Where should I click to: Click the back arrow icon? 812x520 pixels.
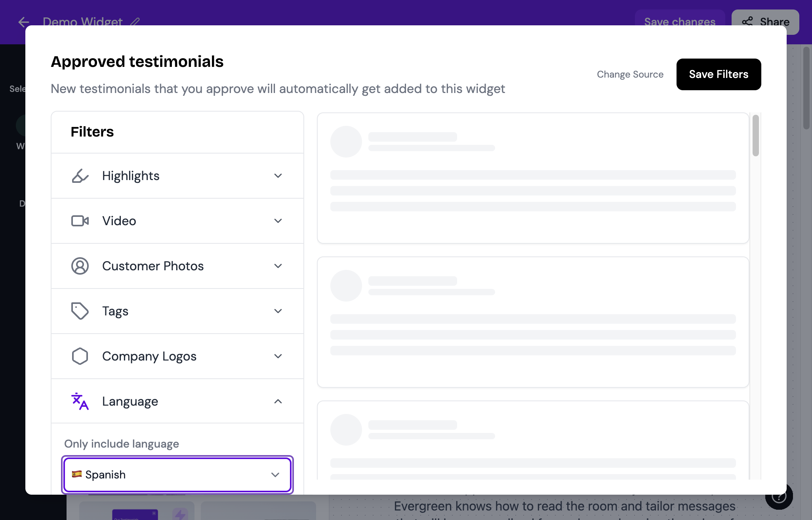(x=24, y=22)
